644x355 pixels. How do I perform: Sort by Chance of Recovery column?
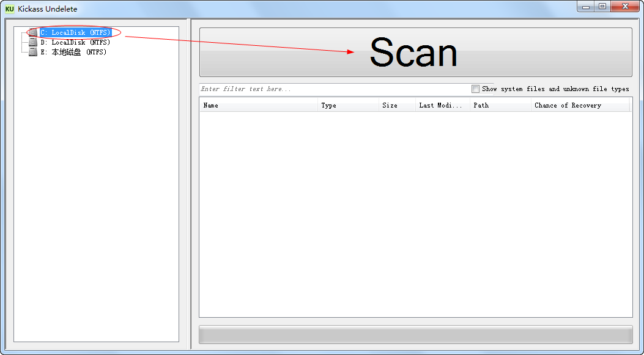[x=579, y=106]
